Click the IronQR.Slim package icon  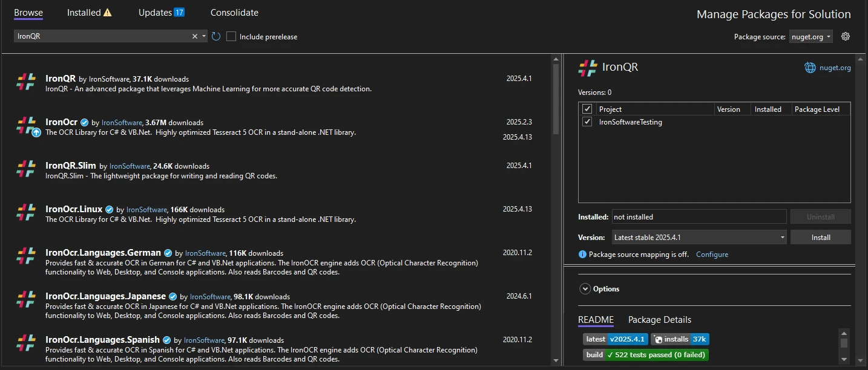coord(26,169)
